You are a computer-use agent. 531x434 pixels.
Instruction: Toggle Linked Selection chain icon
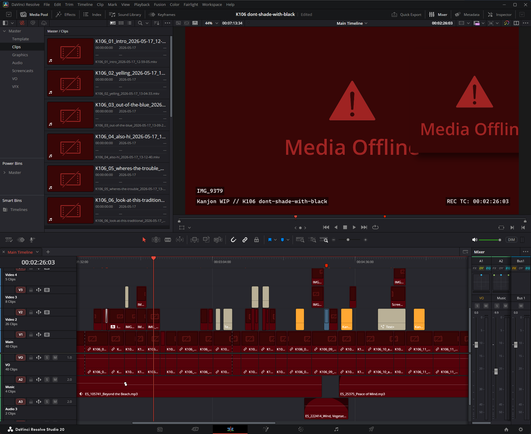coord(245,240)
